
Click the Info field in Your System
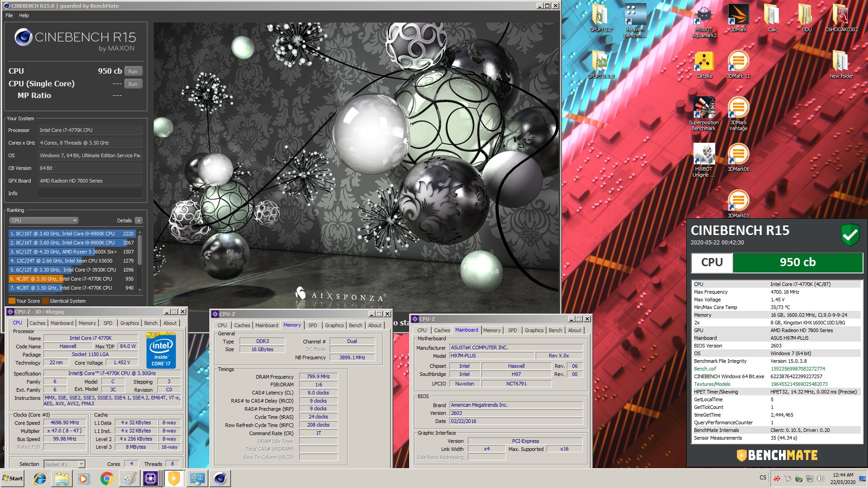[90, 193]
